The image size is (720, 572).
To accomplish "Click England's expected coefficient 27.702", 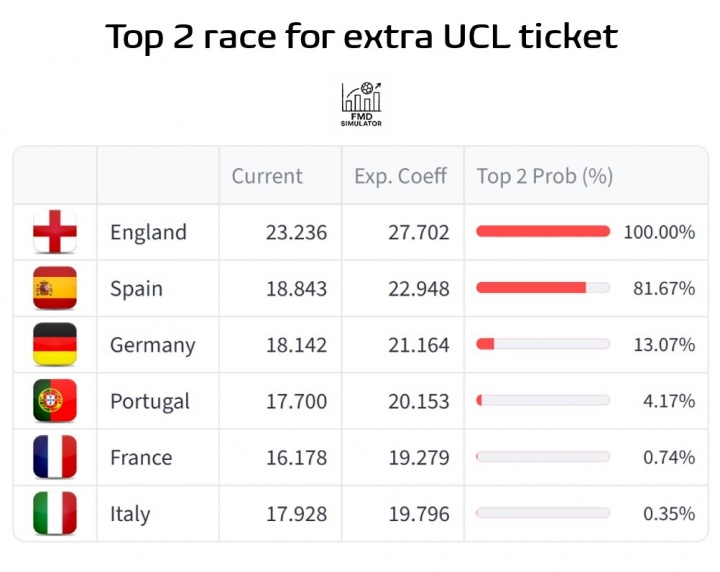I will [x=419, y=232].
